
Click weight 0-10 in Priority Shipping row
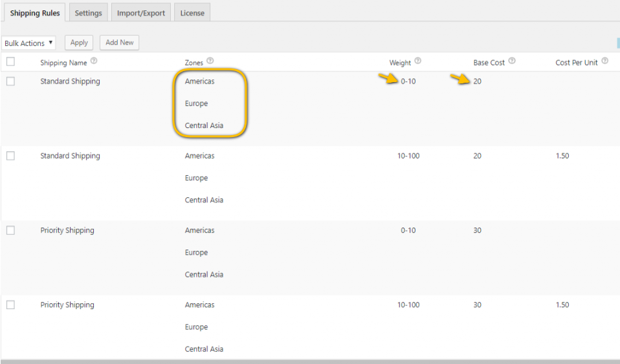pos(408,230)
